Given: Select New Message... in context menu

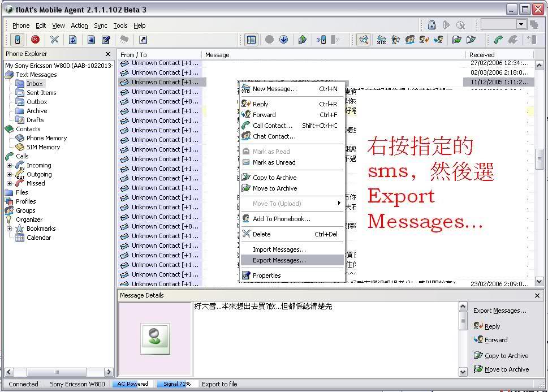Looking at the screenshot, I should (292, 89).
